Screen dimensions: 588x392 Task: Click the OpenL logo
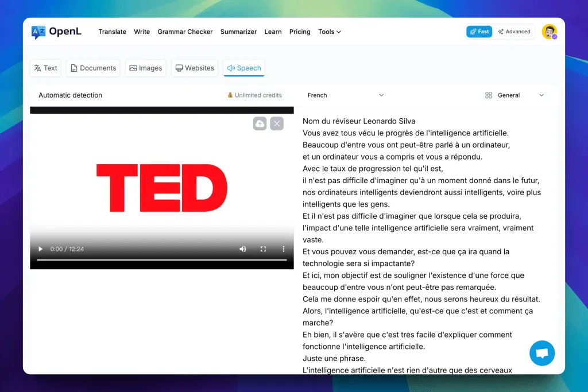56,32
